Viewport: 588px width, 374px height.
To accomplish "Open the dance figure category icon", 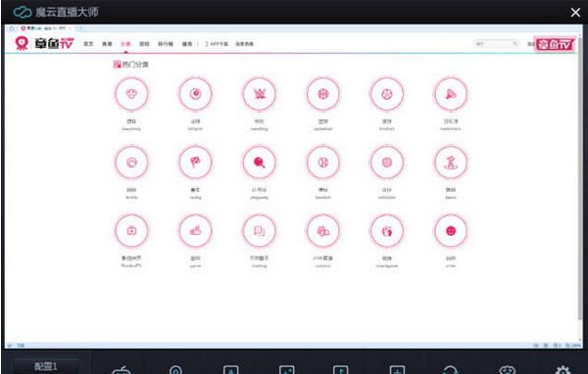I will tap(451, 163).
